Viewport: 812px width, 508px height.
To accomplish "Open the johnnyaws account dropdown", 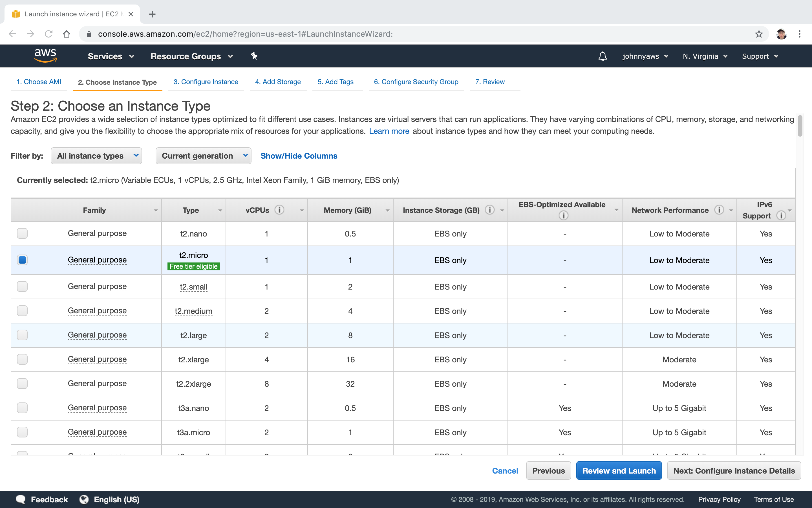I will [645, 56].
